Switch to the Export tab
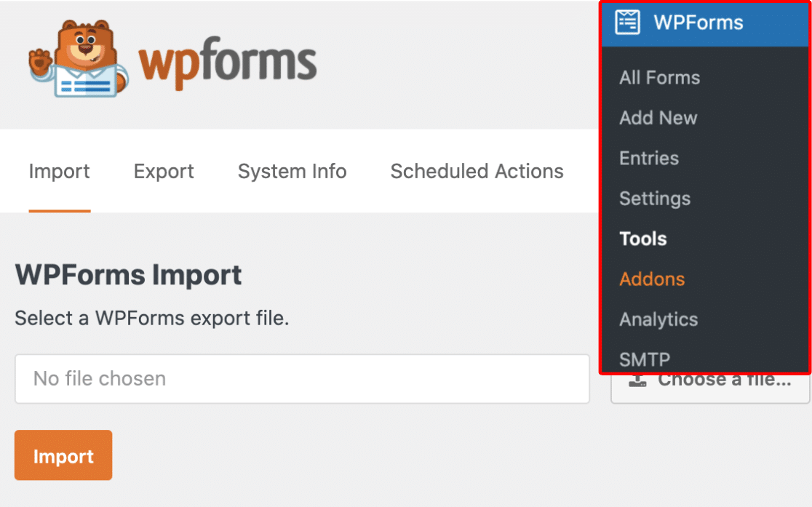 164,172
